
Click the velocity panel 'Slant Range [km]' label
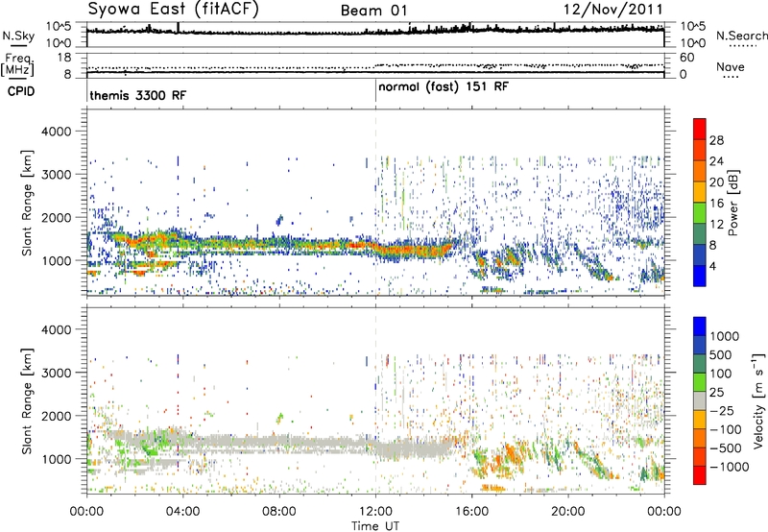coord(27,400)
